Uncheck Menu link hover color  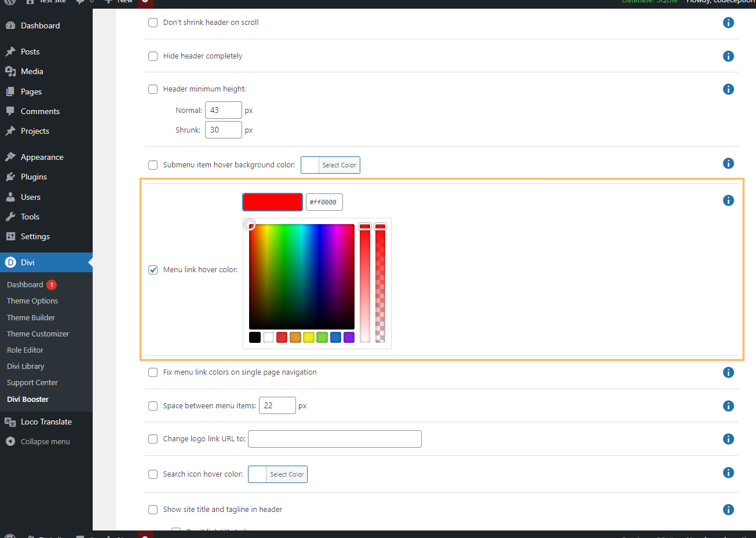point(153,270)
